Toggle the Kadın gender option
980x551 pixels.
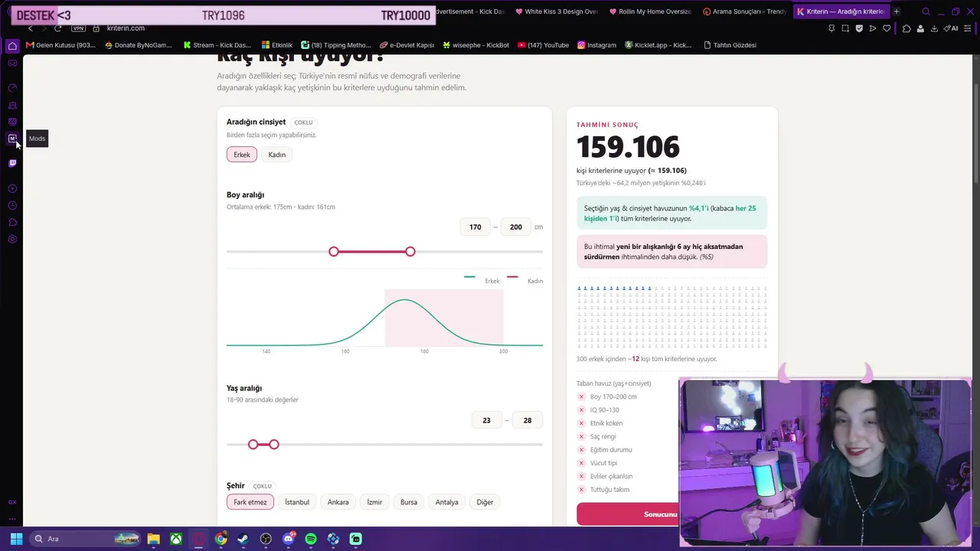[277, 155]
